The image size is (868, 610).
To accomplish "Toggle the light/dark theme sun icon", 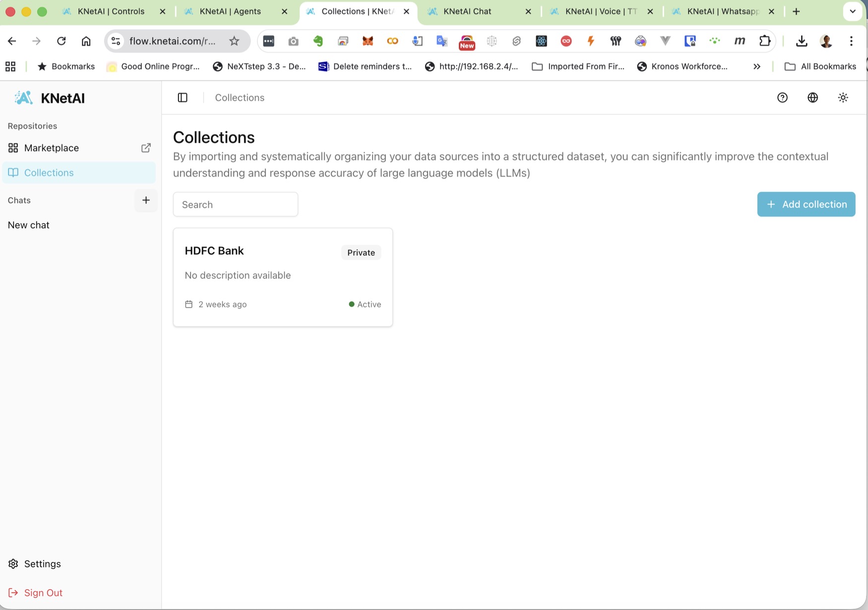I will coord(843,98).
